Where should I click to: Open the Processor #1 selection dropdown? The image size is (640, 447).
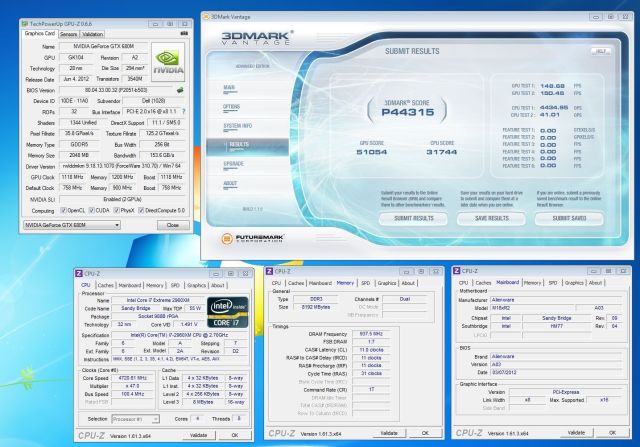tap(136, 419)
